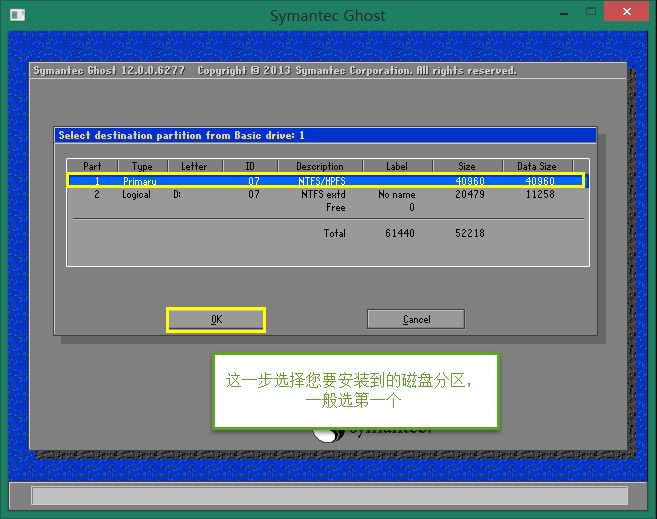This screenshot has width=657, height=519.
Task: Click the NTFS/HPFS description cell
Action: coord(322,181)
